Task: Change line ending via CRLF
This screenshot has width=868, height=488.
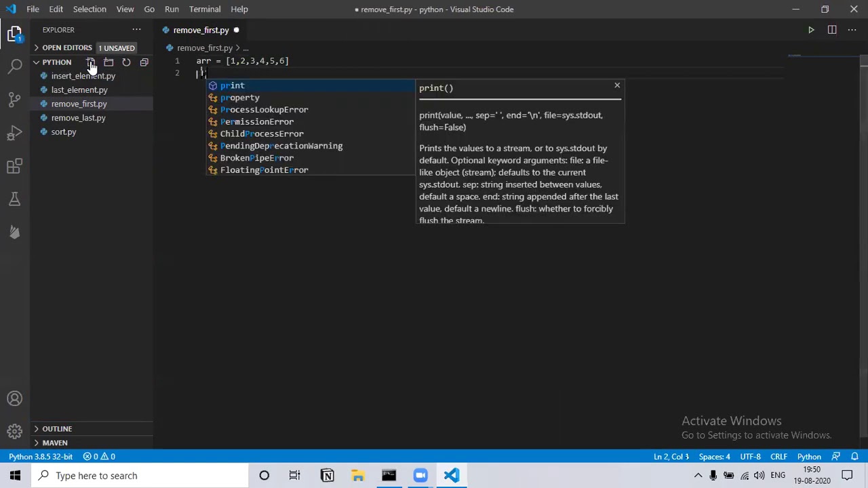Action: [x=778, y=457]
